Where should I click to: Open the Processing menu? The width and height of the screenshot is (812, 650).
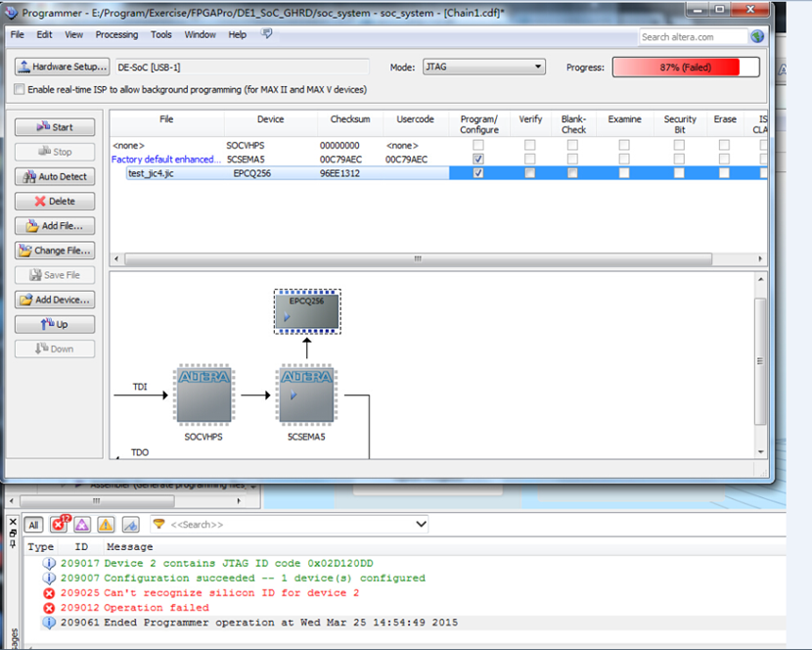pyautogui.click(x=116, y=34)
